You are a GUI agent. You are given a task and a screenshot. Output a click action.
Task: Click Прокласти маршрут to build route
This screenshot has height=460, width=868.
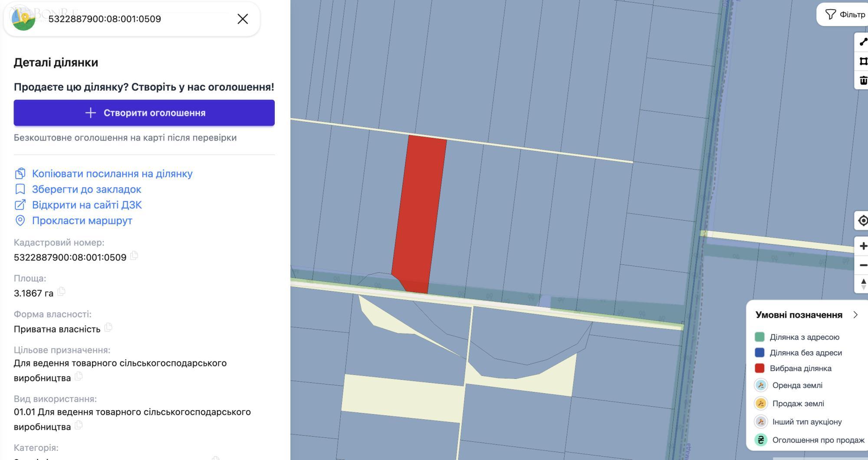(x=82, y=221)
